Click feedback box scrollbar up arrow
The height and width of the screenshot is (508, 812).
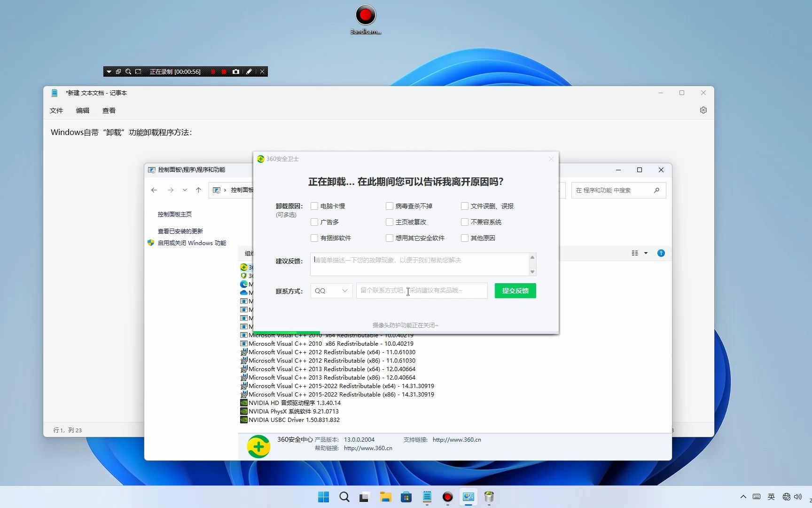coord(532,257)
